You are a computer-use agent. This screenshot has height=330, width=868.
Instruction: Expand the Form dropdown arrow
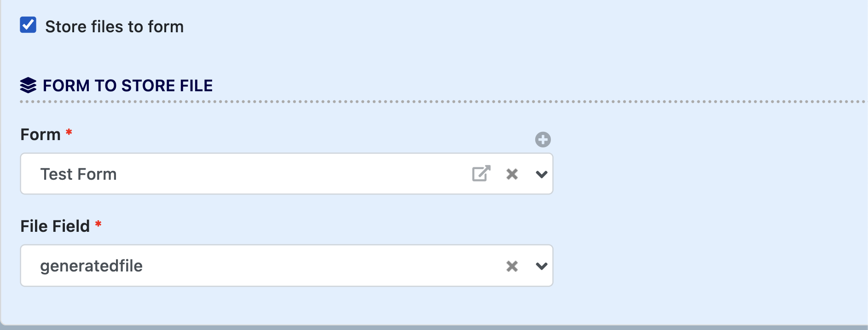click(542, 174)
